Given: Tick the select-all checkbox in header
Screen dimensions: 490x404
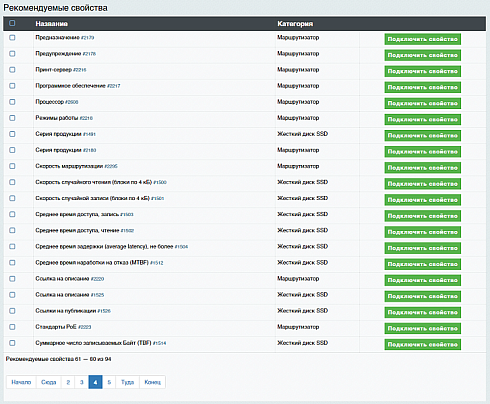Looking at the screenshot, I should [x=12, y=23].
